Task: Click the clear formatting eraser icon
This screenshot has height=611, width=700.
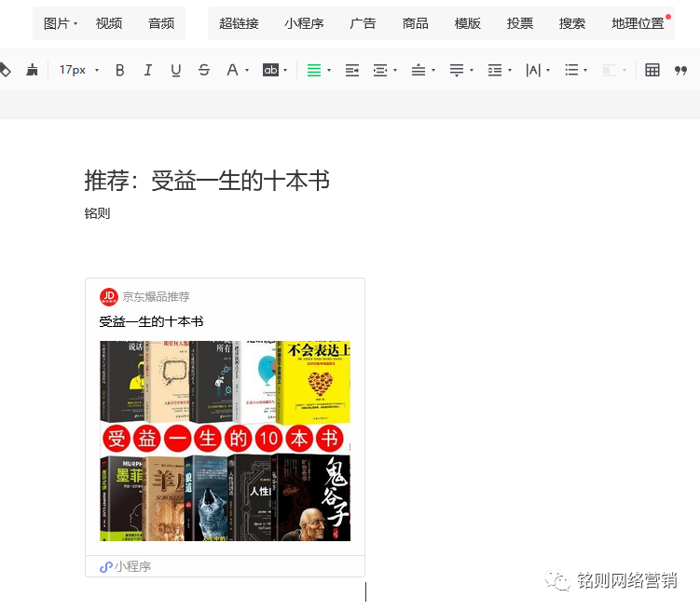Action: tap(6, 70)
